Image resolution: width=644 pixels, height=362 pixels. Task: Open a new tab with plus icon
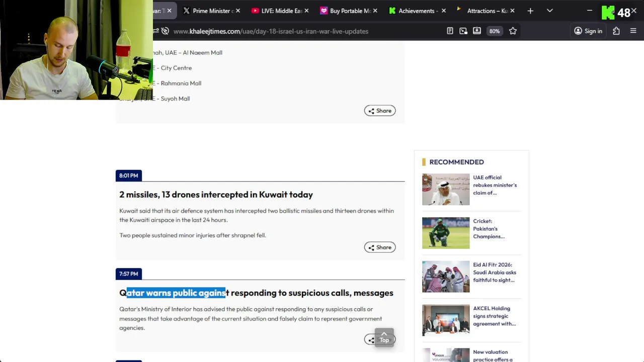pos(530,11)
